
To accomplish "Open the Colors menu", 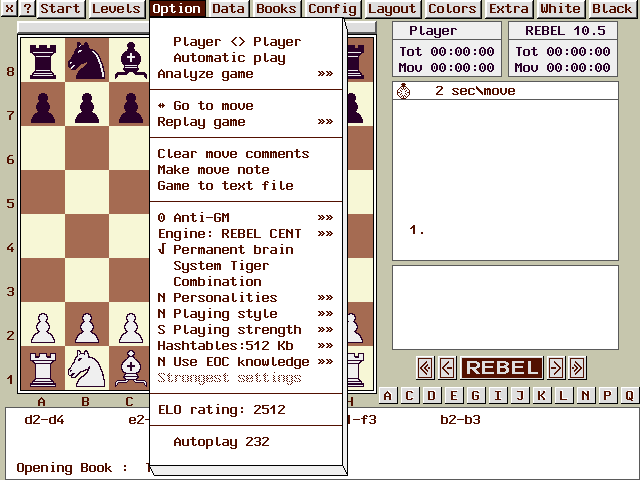I will tap(452, 9).
